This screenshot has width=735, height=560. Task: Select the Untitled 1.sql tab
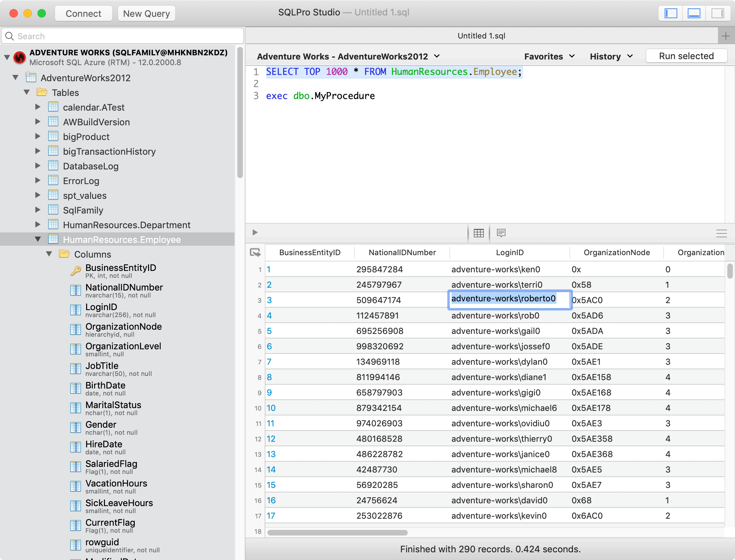coord(482,35)
